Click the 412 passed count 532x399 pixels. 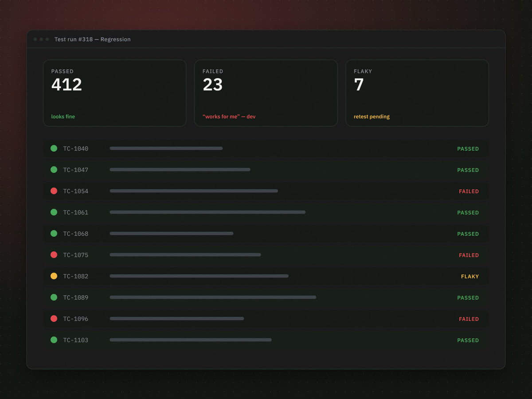point(66,85)
